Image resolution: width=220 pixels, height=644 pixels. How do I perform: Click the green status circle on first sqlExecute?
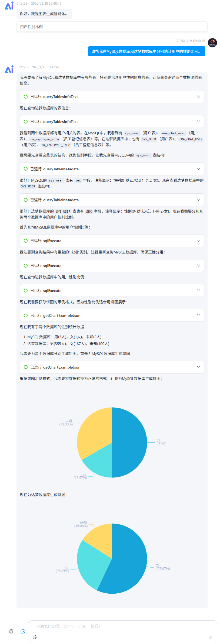click(x=26, y=241)
